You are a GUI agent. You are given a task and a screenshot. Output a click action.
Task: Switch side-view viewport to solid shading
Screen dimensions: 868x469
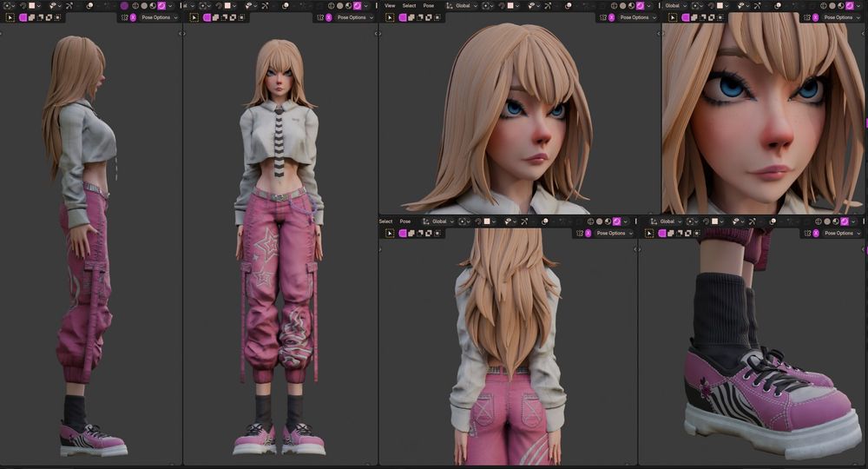pyautogui.click(x=144, y=5)
